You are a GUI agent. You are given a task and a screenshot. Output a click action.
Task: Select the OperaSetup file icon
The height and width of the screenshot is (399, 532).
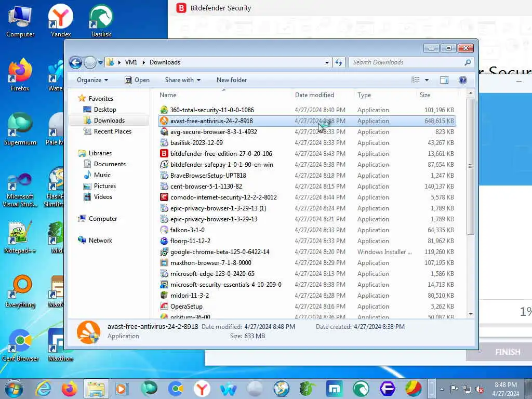pos(164,307)
